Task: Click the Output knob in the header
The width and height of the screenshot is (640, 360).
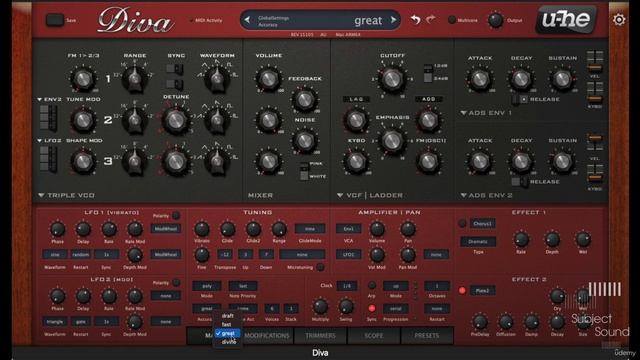Action: [x=495, y=20]
